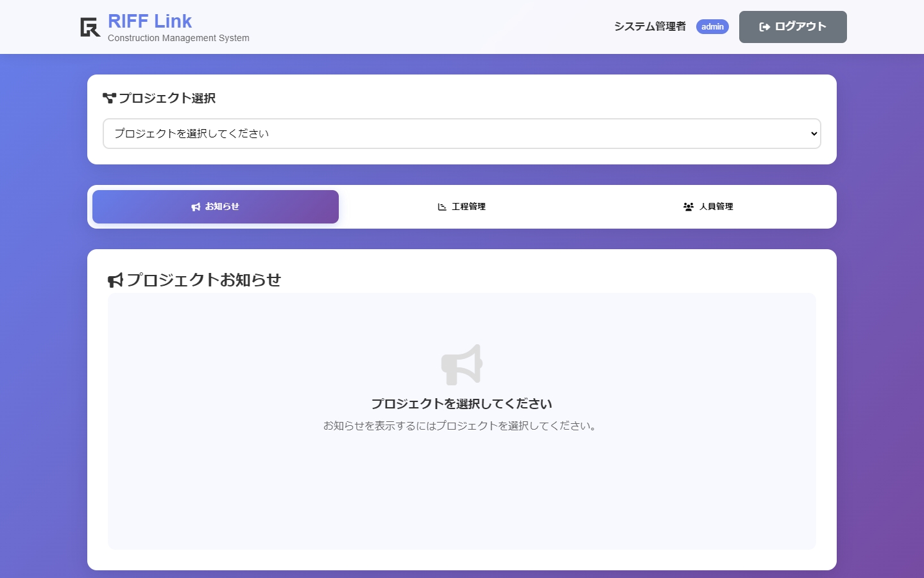Switch to the 工程管理 tab
The width and height of the screenshot is (924, 578).
(x=462, y=207)
